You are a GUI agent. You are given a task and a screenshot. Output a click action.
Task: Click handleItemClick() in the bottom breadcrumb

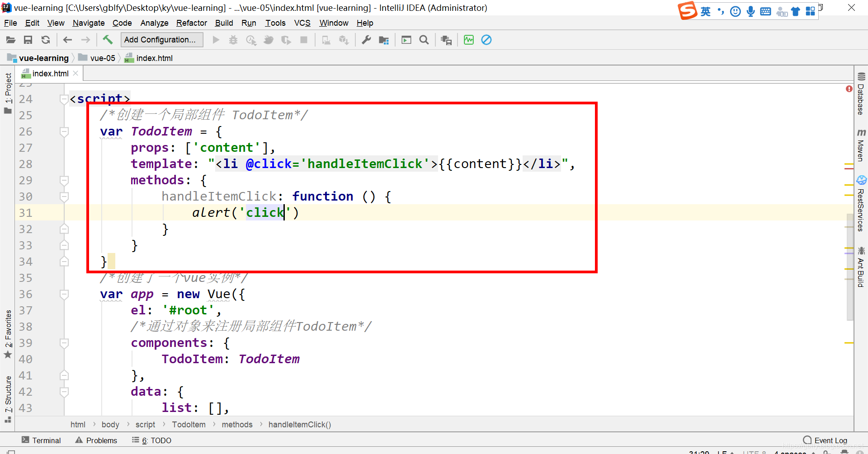pyautogui.click(x=300, y=425)
